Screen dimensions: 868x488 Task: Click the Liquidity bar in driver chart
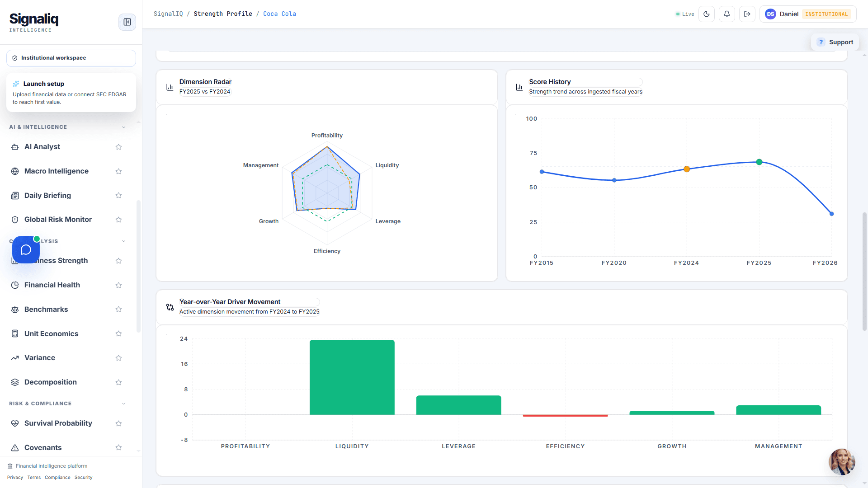[352, 377]
